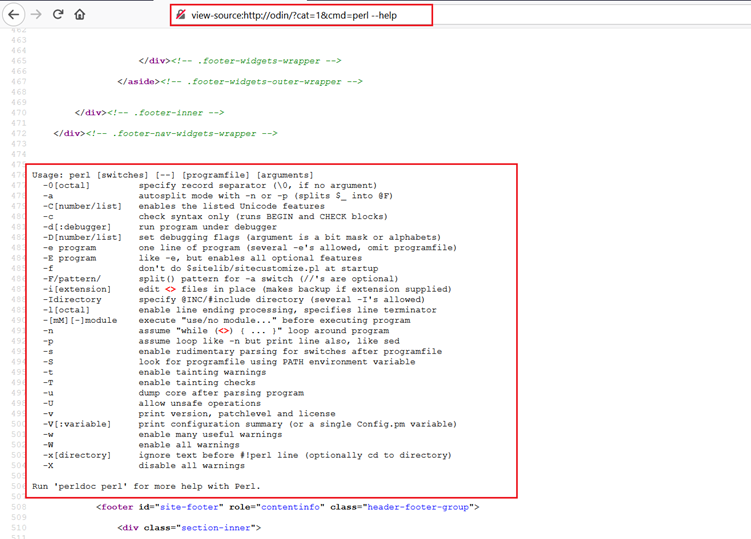Go to the browser Home page
The width and height of the screenshot is (751, 539).
point(80,15)
